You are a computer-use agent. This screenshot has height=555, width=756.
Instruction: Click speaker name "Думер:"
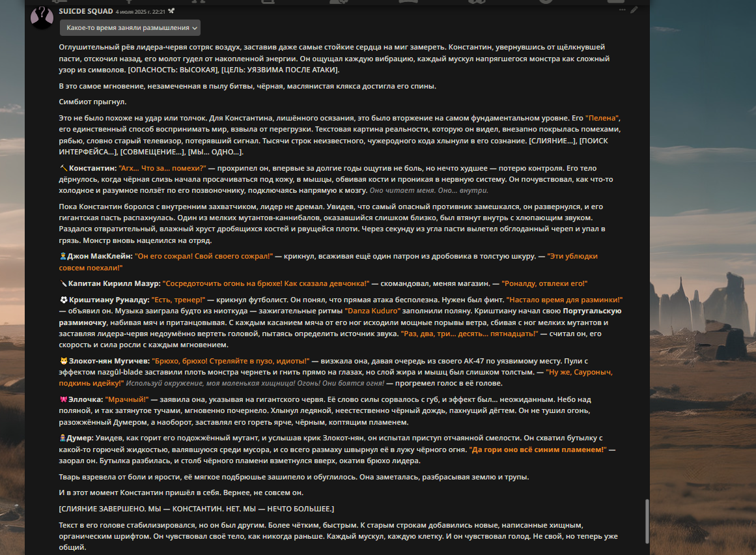(80, 438)
